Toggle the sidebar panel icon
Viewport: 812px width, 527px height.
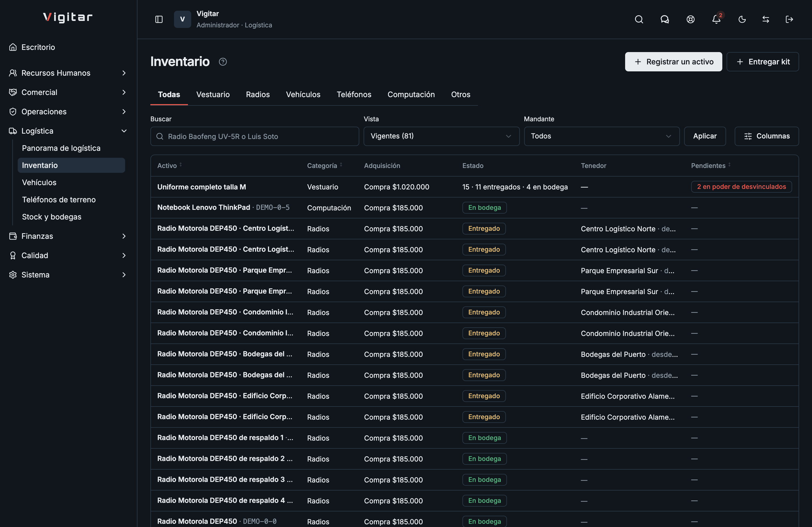(x=159, y=19)
